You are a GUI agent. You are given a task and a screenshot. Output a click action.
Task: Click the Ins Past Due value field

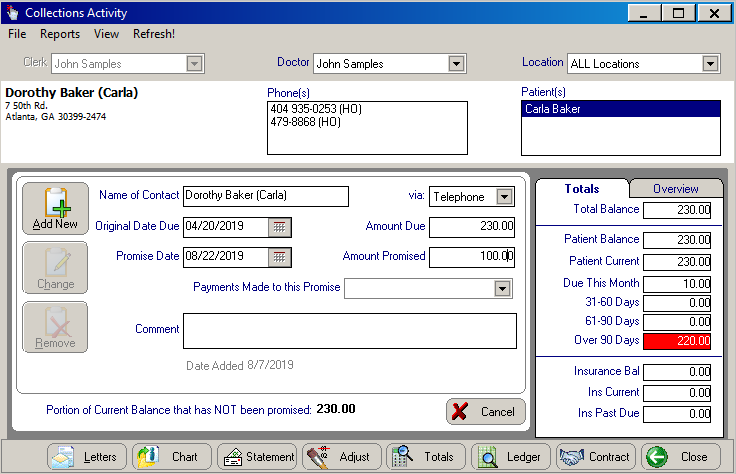pos(677,414)
